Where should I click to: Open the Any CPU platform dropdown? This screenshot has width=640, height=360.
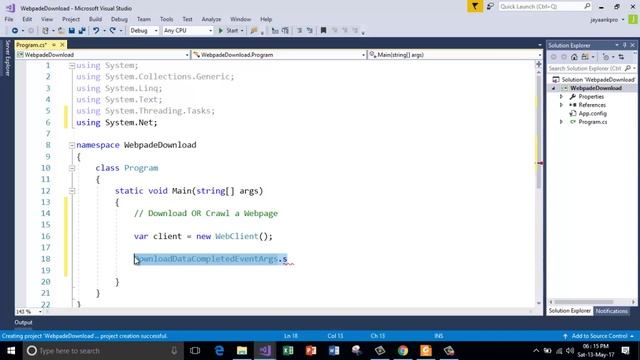[188, 31]
